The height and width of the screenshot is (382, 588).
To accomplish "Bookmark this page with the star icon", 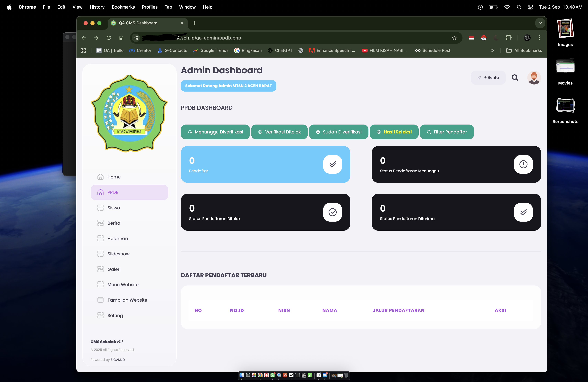I will 454,38.
